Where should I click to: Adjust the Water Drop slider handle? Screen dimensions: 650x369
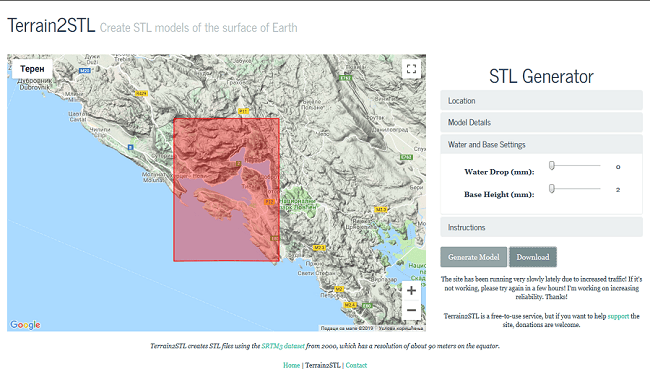click(552, 166)
